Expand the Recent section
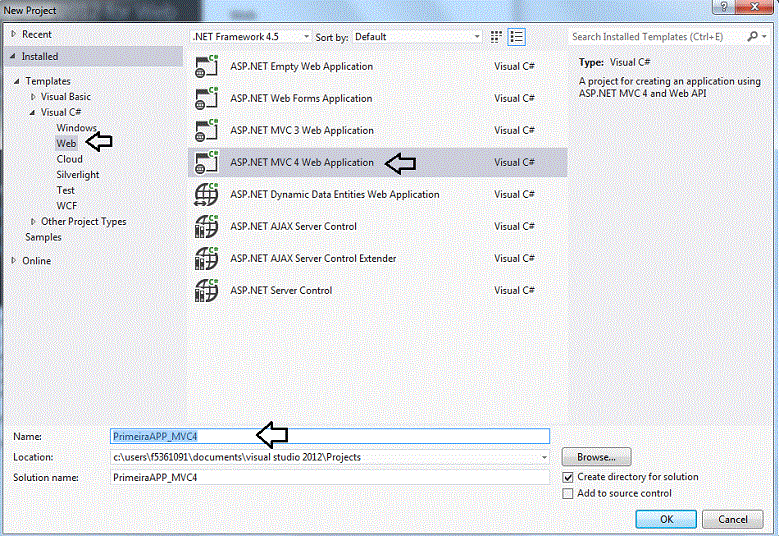This screenshot has width=779, height=536. [x=13, y=34]
